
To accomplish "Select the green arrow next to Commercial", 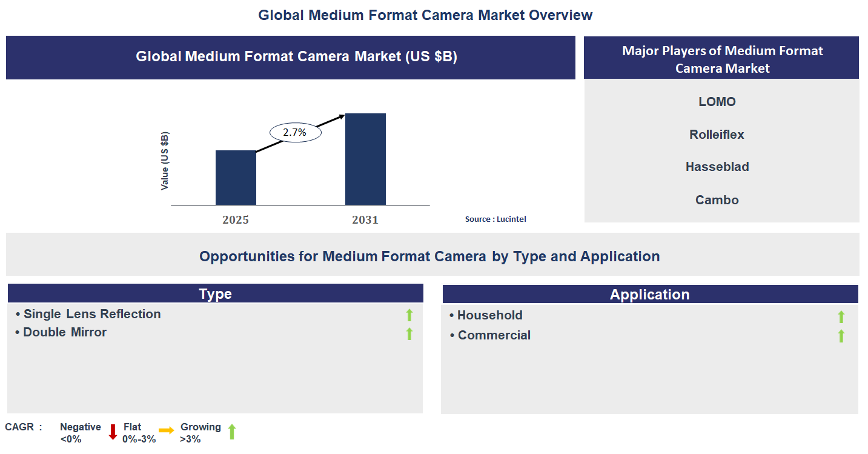I will pos(841,335).
